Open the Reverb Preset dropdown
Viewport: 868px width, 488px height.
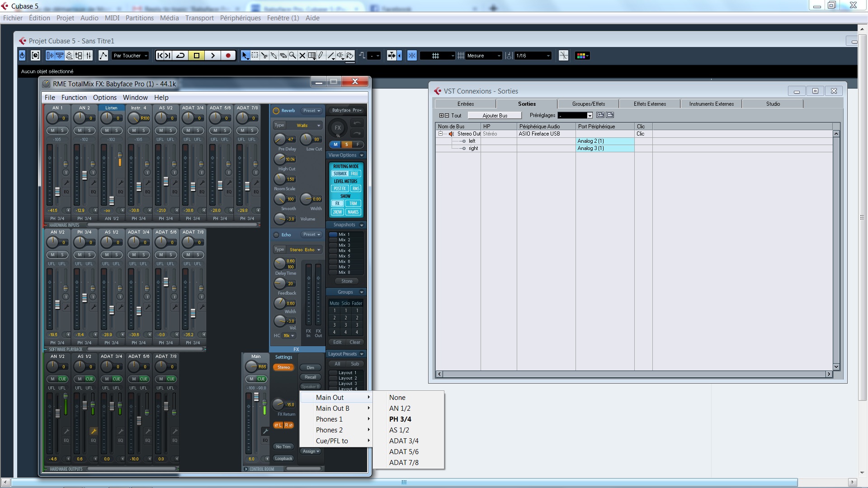tap(311, 111)
